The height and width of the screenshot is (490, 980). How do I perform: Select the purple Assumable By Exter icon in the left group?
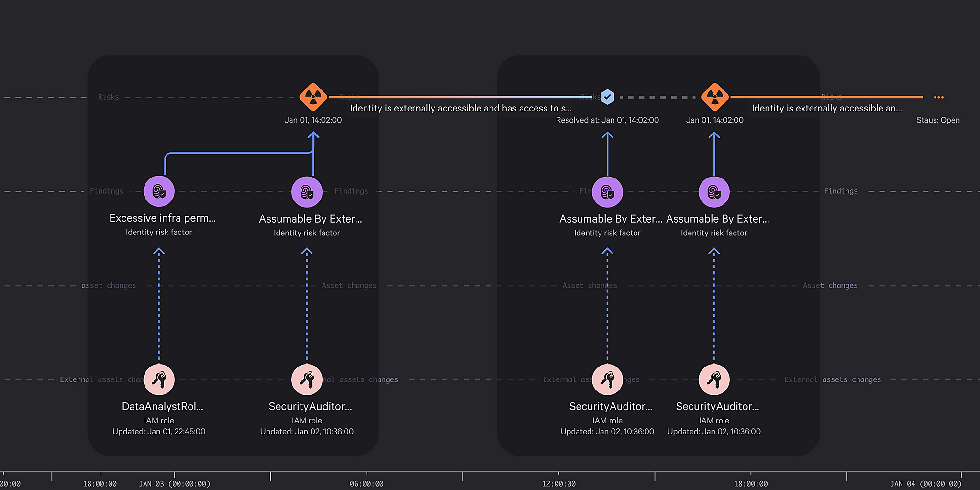[307, 192]
